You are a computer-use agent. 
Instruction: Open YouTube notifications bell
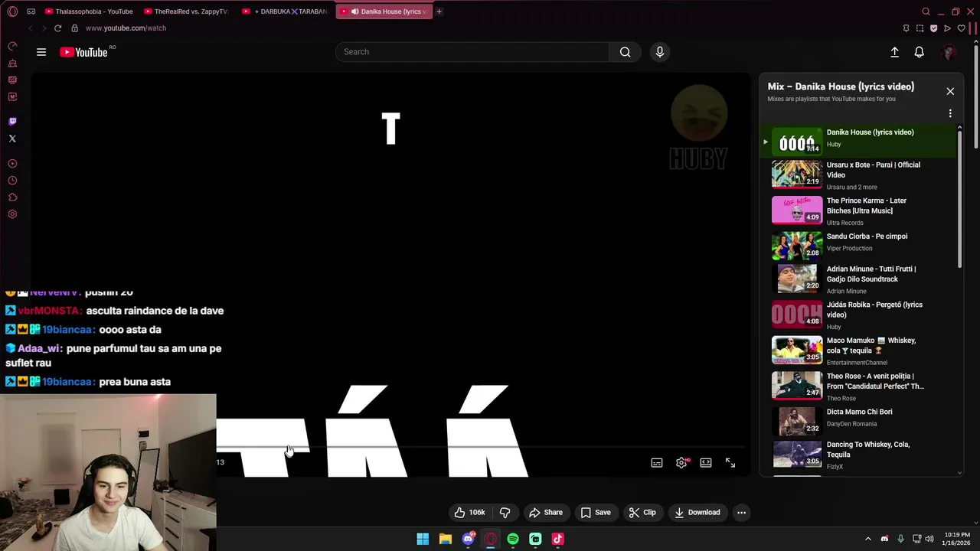coord(919,52)
